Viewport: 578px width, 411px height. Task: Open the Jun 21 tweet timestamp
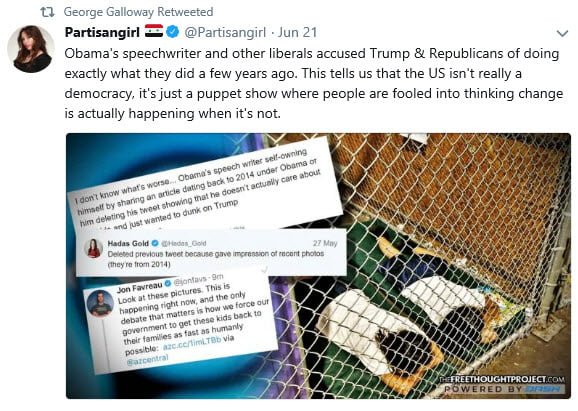(297, 32)
